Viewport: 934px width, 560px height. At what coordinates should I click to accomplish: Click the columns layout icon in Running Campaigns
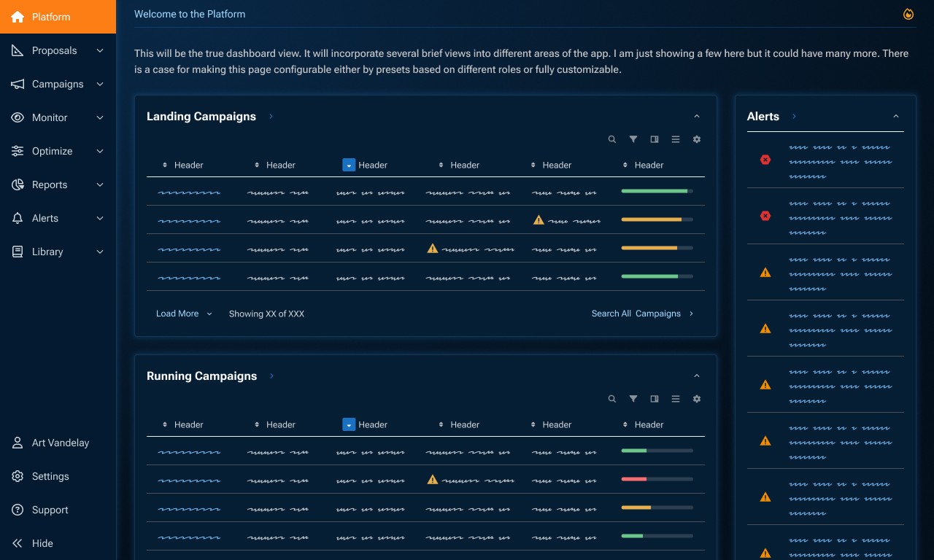[x=655, y=399]
